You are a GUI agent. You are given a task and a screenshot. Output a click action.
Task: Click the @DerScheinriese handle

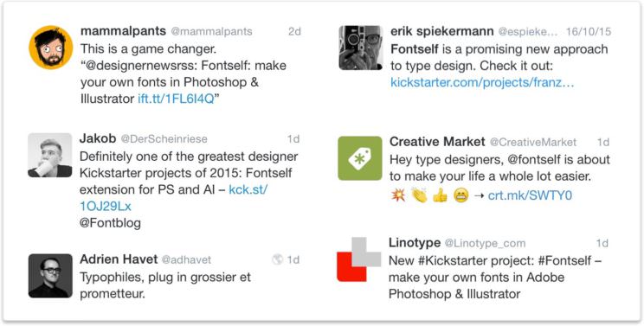coord(164,139)
